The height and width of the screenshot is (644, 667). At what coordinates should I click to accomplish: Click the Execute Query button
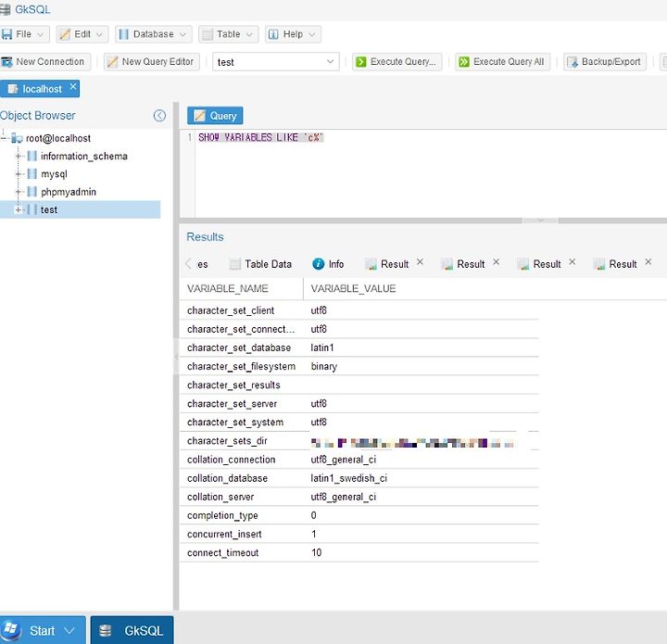coord(396,62)
